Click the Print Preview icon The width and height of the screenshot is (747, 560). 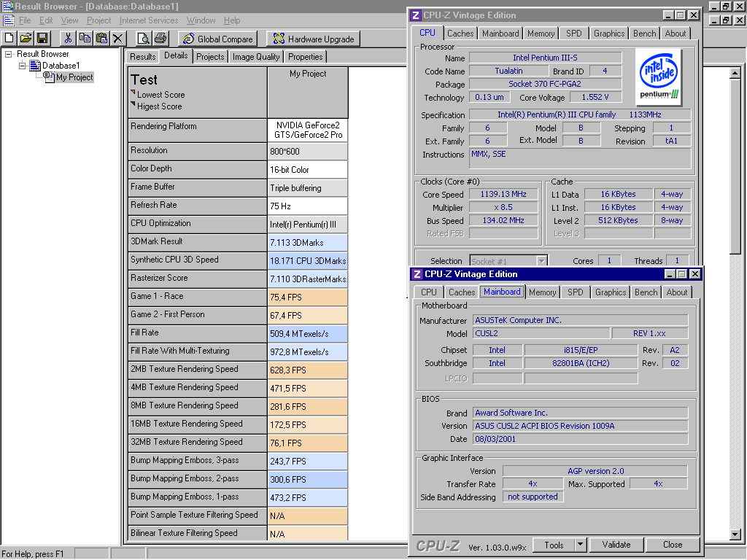pos(144,38)
